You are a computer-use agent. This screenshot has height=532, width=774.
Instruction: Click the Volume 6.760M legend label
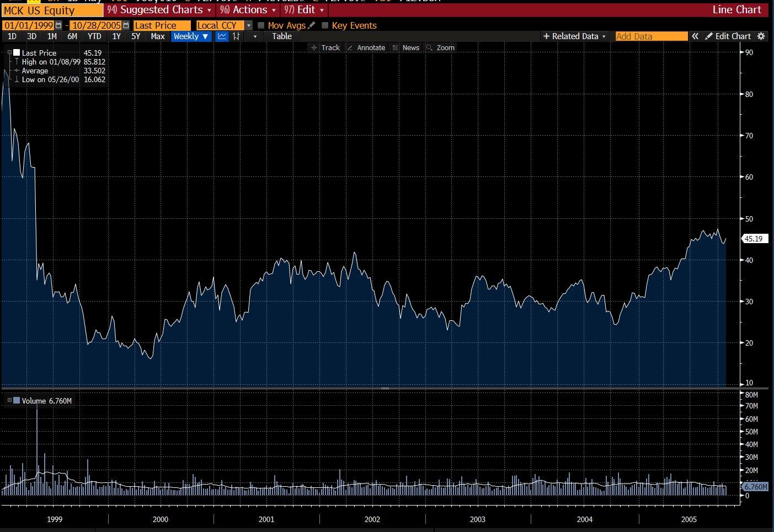[x=47, y=401]
